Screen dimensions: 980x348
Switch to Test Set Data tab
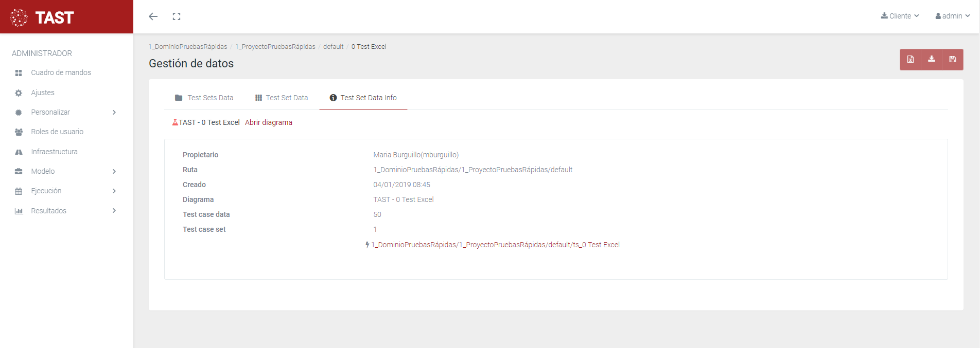pos(282,98)
